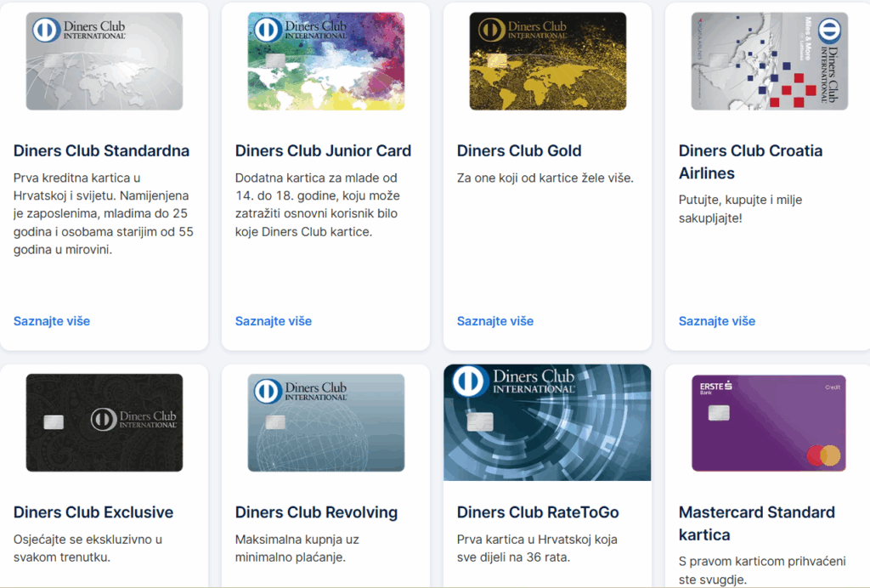
Task: Click the "Diners Club Standardna" heading
Action: 101,151
